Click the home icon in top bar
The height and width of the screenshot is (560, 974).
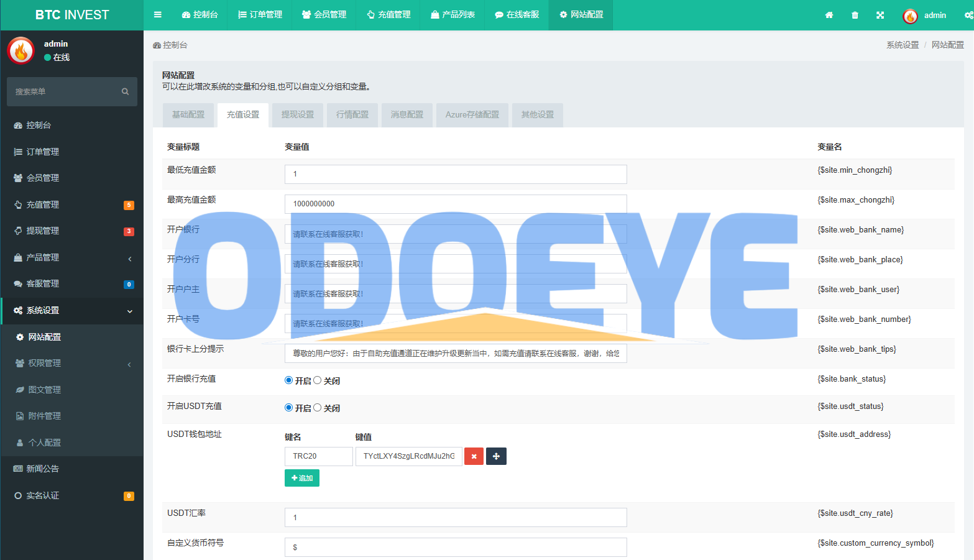pos(829,15)
